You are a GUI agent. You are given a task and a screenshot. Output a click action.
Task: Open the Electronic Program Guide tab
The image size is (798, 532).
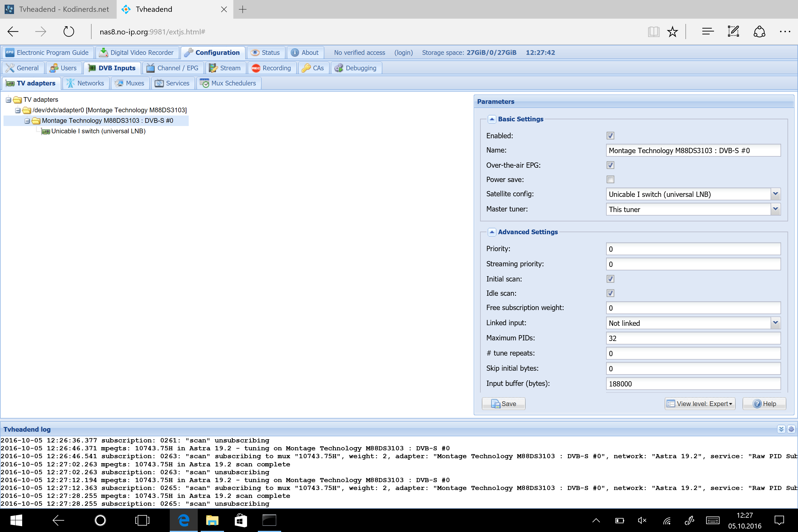48,52
